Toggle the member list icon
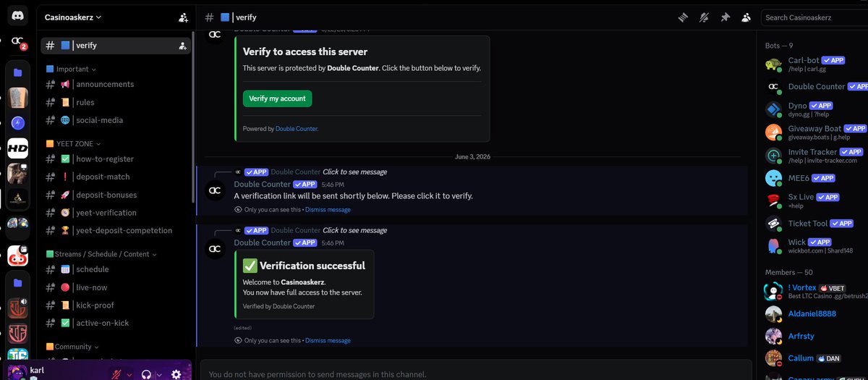The width and height of the screenshot is (868, 380). pos(746,17)
